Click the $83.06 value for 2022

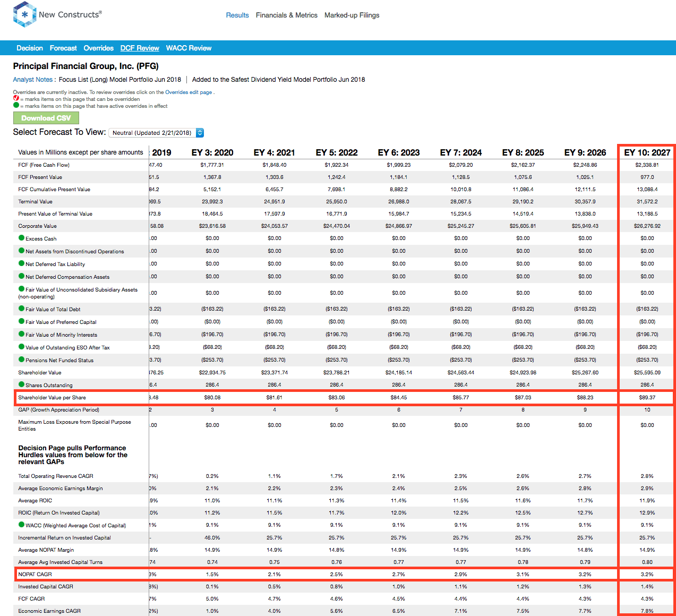click(x=337, y=397)
